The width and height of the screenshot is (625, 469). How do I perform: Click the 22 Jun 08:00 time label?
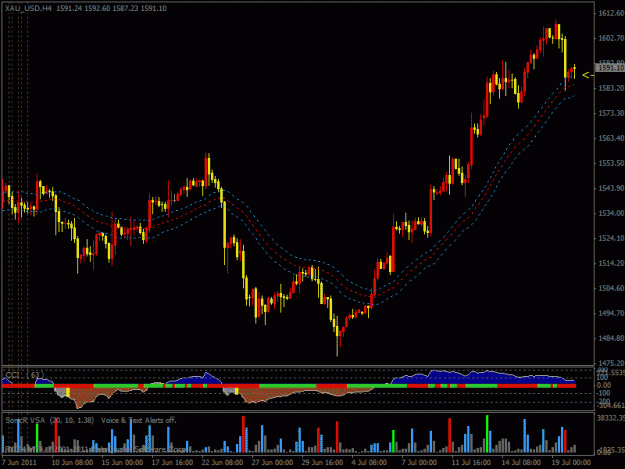(222, 463)
